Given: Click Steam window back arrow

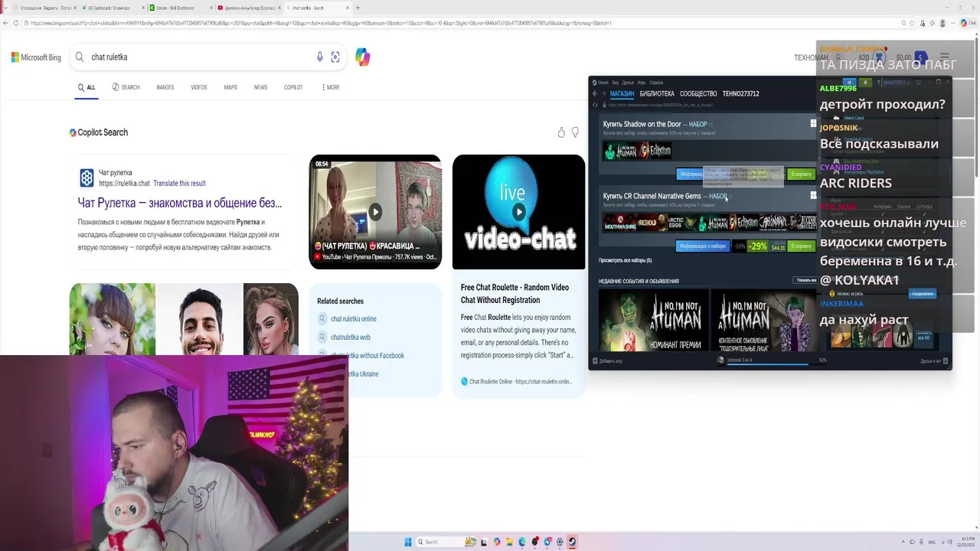Looking at the screenshot, I should pyautogui.click(x=595, y=94).
